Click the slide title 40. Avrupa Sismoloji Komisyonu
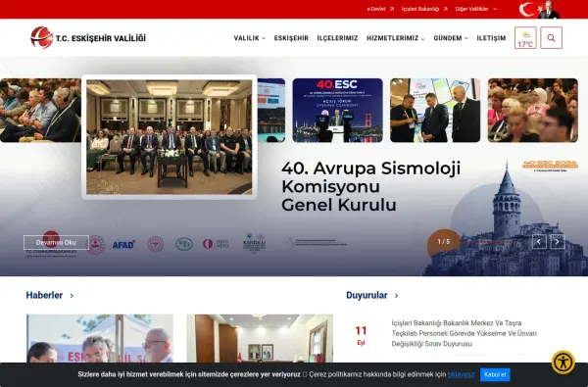The height and width of the screenshot is (387, 588). pos(370,186)
